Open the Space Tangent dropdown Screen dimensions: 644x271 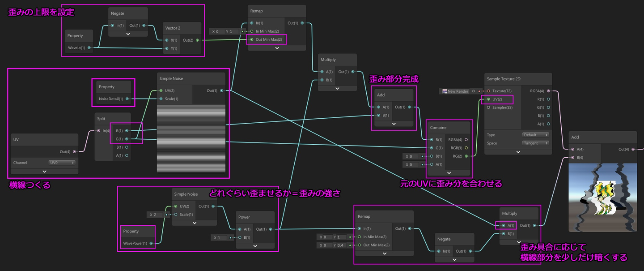(536, 143)
